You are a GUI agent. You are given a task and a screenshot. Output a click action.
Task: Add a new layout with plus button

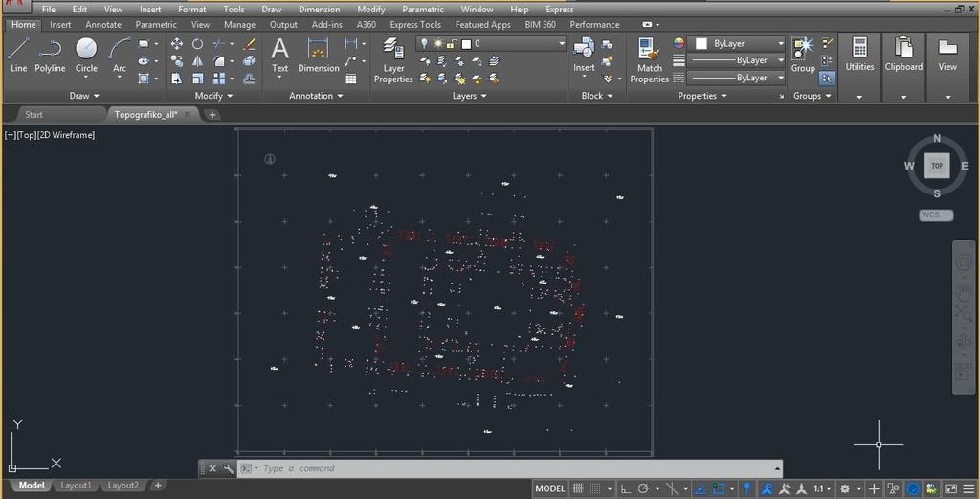[158, 486]
